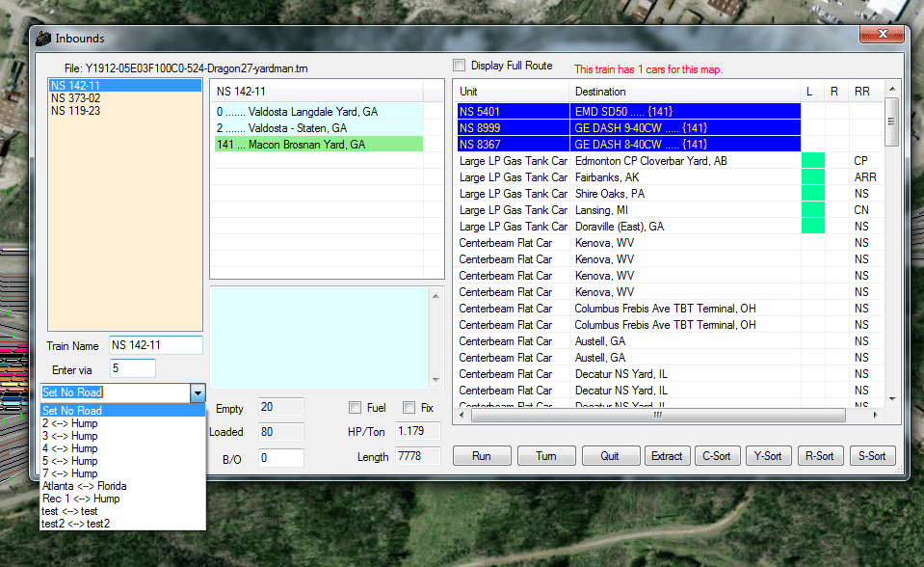Choose 2 <--> Hump road option

click(122, 423)
